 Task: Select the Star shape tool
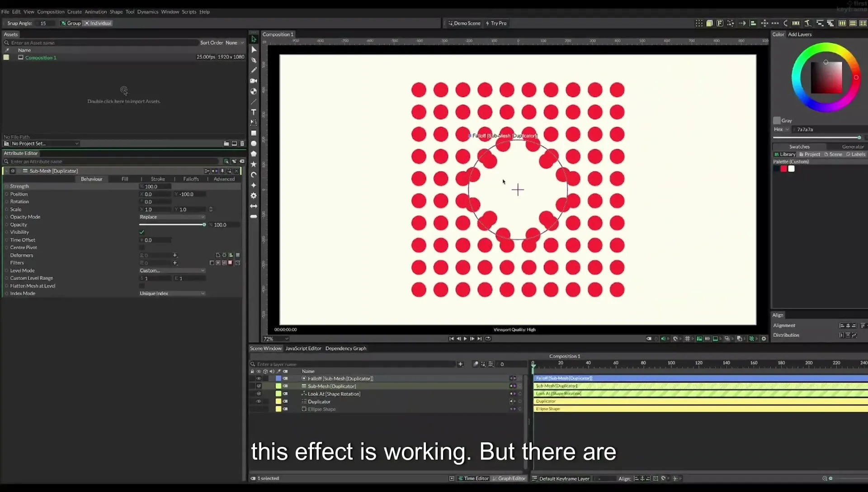point(254,164)
